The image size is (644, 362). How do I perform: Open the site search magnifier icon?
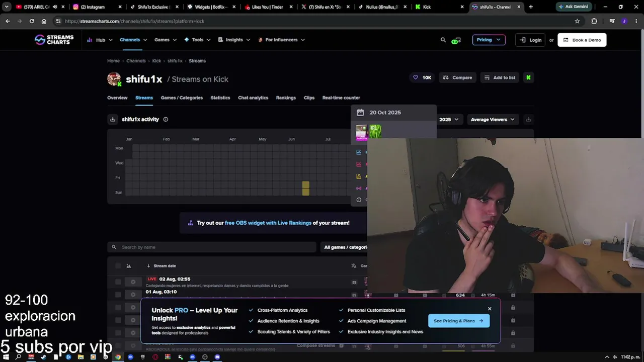pos(443,40)
